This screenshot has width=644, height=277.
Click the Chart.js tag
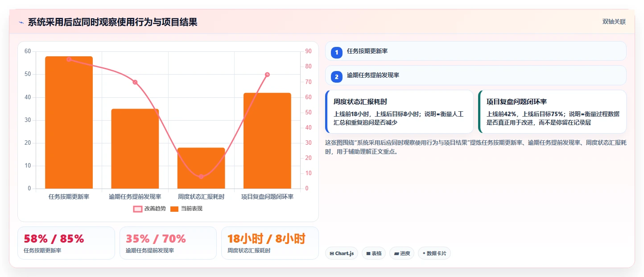342,253
